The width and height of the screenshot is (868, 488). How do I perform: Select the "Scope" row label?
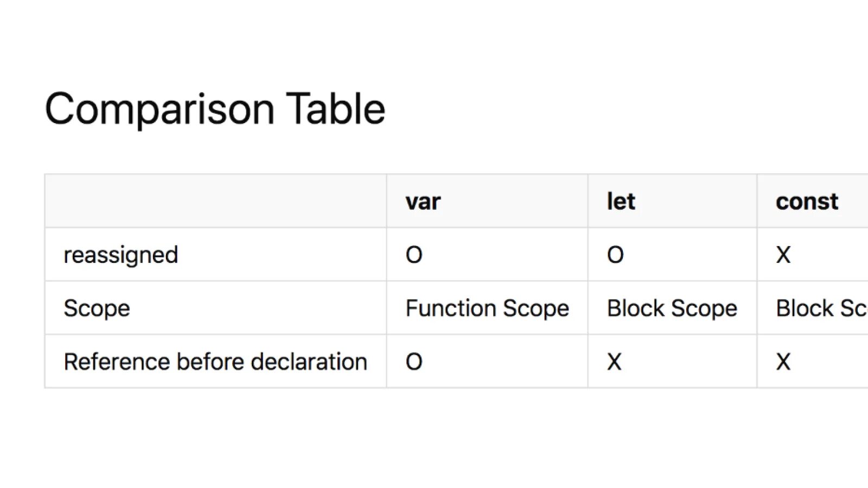click(97, 309)
